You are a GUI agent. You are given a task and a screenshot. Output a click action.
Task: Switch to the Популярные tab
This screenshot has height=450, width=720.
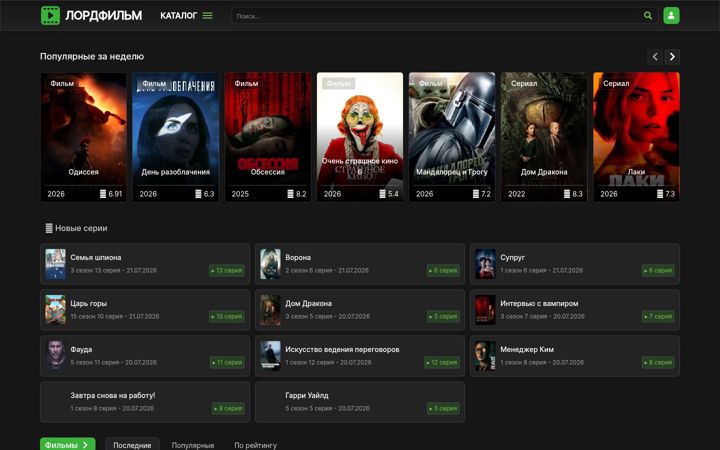(x=193, y=445)
